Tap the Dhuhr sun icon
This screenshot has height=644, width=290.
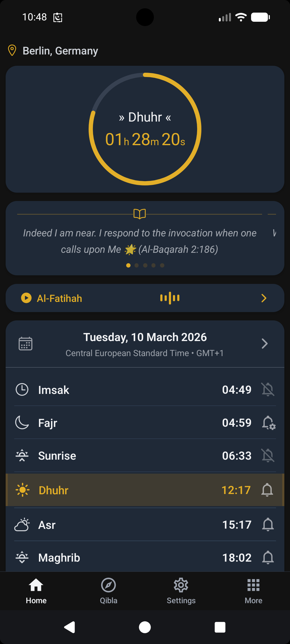pyautogui.click(x=23, y=490)
